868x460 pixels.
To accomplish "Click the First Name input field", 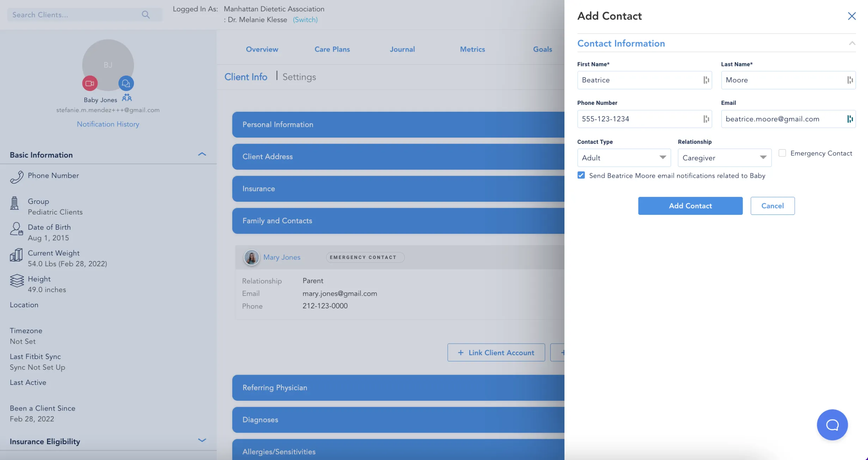I will click(x=644, y=80).
